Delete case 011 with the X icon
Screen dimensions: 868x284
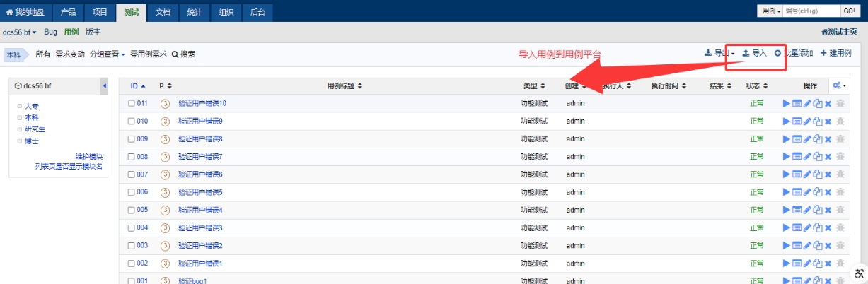(x=828, y=103)
